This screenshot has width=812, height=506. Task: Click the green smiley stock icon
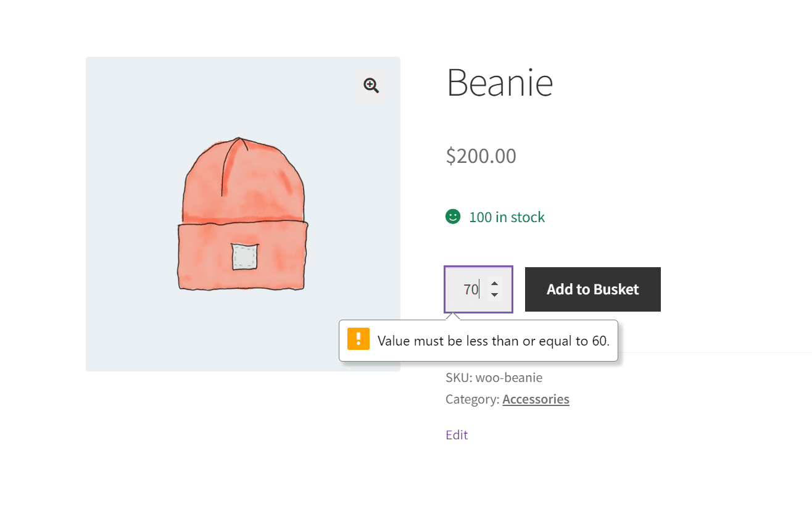453,217
